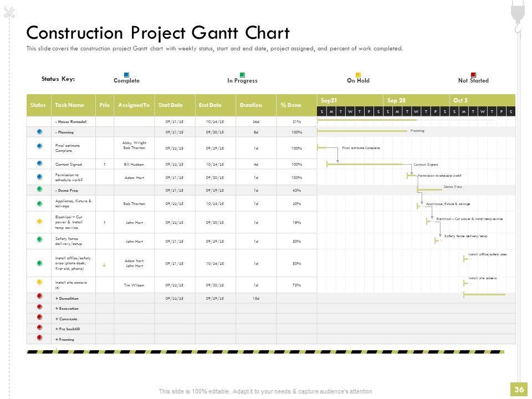Click the Status column header
The image size is (532, 399).
tap(39, 105)
